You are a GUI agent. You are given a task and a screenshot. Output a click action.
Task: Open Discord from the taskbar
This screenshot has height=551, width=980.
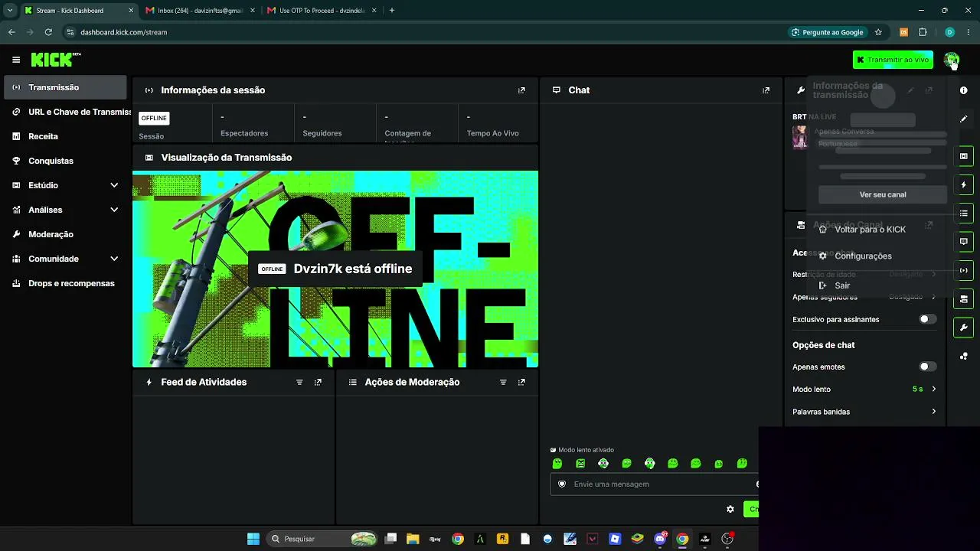click(660, 539)
